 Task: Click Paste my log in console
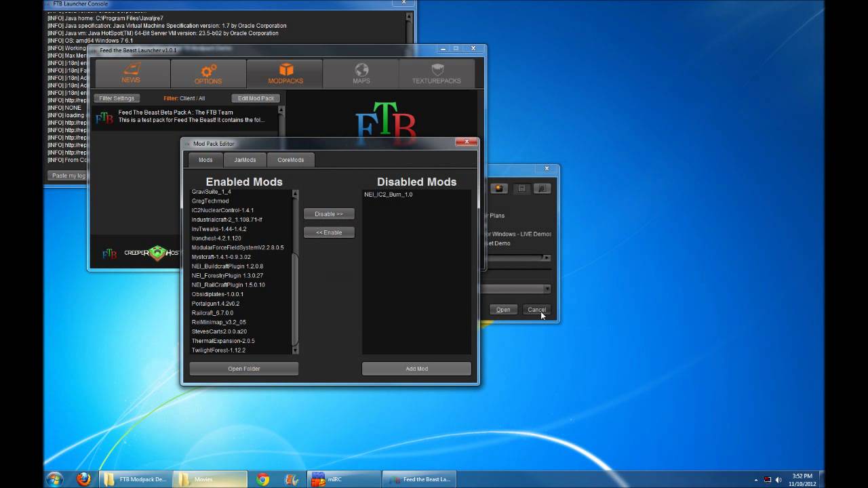click(x=68, y=176)
